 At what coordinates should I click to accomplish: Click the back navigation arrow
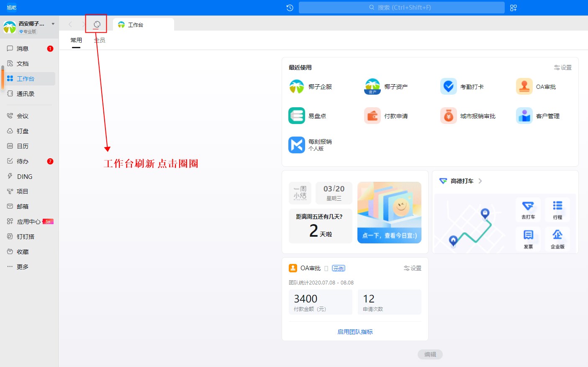70,24
